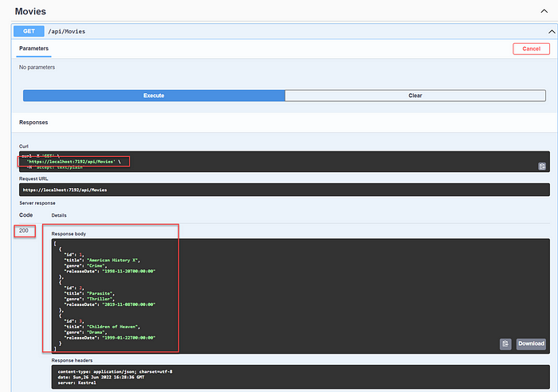Viewport: 558px width, 392px height.
Task: Click the "Crime" genre value
Action: coord(96,266)
